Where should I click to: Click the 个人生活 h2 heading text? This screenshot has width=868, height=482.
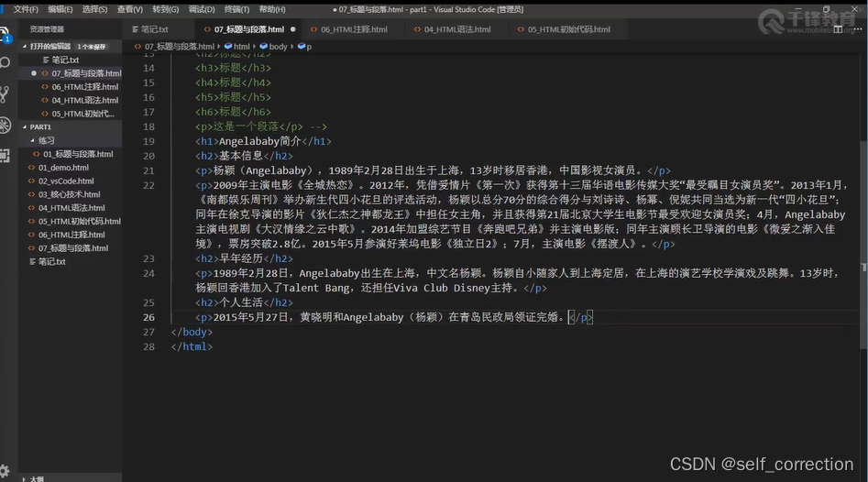click(x=241, y=302)
